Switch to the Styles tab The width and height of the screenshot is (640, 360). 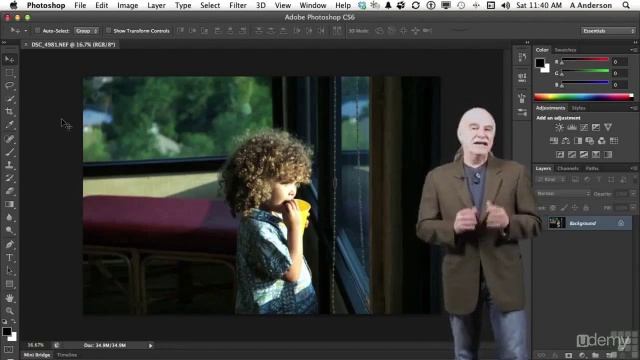[x=578, y=108]
